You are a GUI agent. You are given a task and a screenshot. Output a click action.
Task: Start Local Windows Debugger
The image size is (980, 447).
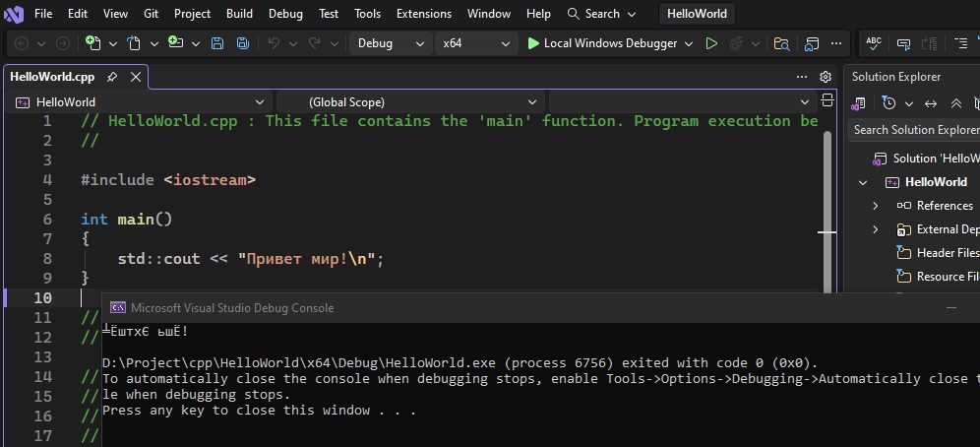603,43
